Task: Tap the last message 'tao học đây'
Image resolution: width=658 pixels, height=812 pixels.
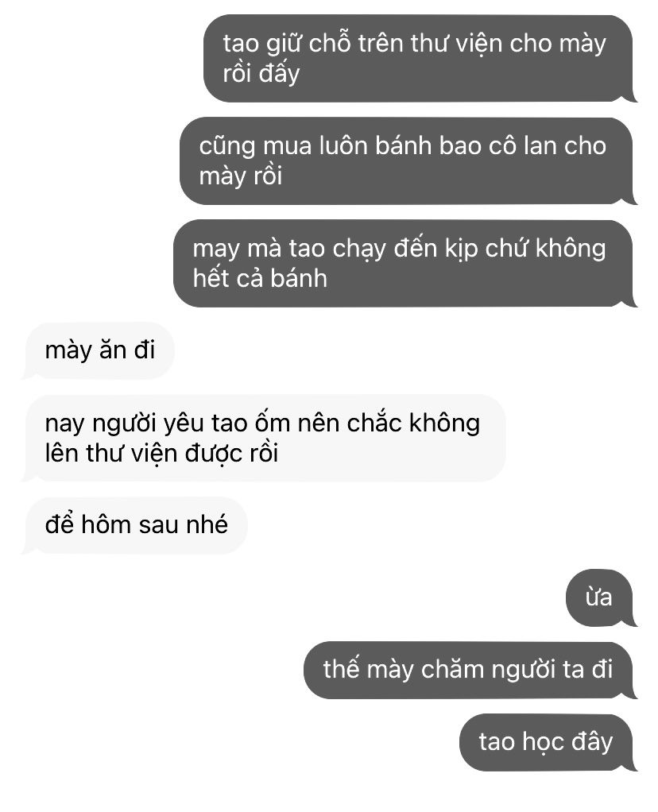Action: point(546,742)
